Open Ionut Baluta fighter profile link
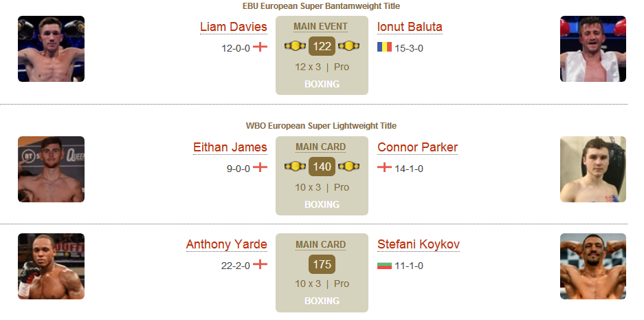 pyautogui.click(x=410, y=27)
